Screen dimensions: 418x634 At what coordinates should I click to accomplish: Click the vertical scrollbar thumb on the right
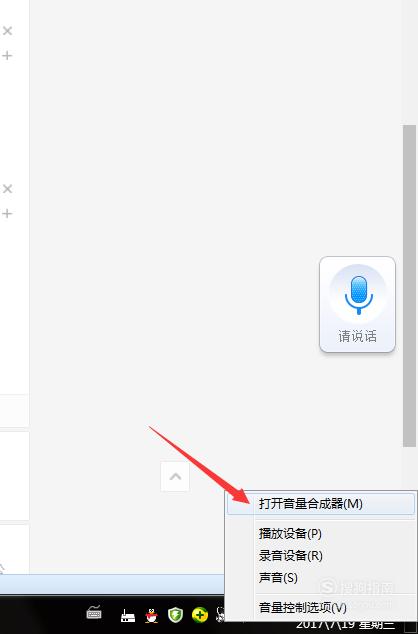(x=410, y=286)
